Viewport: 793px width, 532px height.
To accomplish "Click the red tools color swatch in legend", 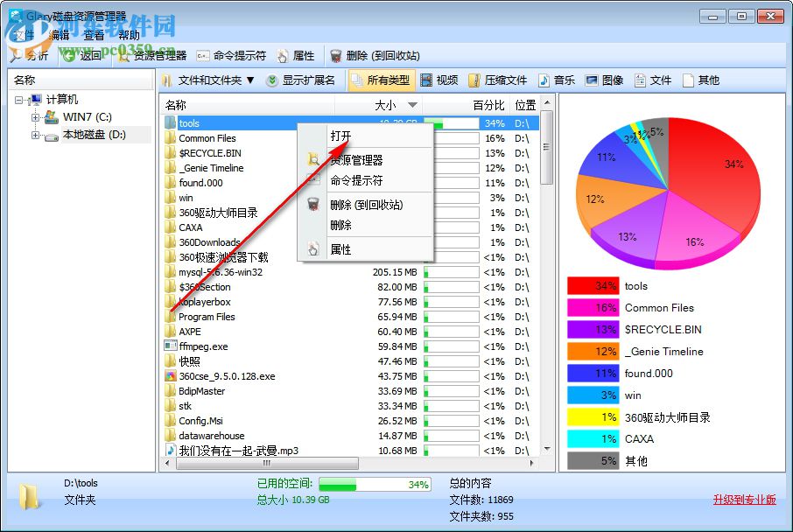I will pyautogui.click(x=593, y=285).
